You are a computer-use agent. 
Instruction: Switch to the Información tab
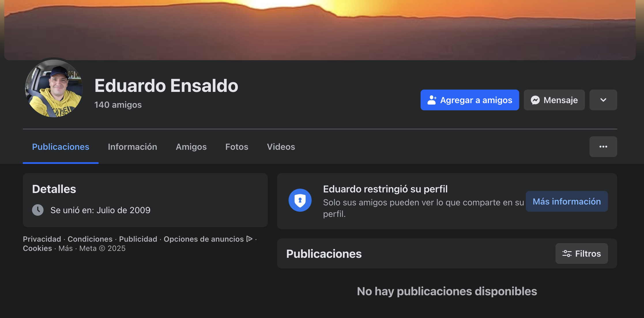(x=132, y=147)
